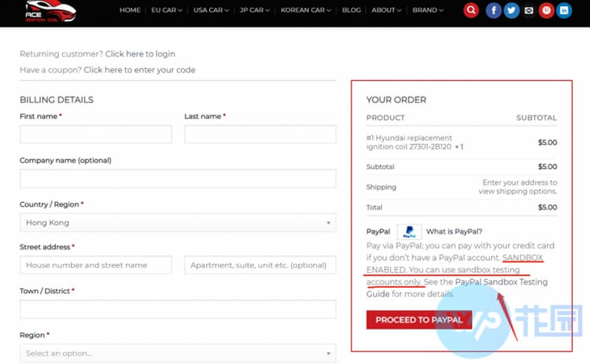Open the Region 'Select an option' dropdown
Screen dimensions: 590x364
[178, 354]
